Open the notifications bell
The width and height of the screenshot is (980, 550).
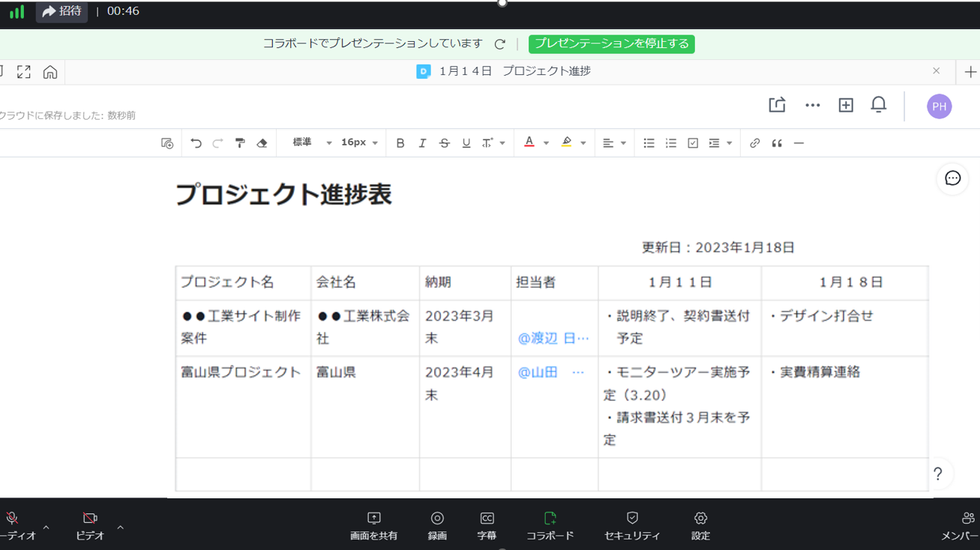coord(878,106)
